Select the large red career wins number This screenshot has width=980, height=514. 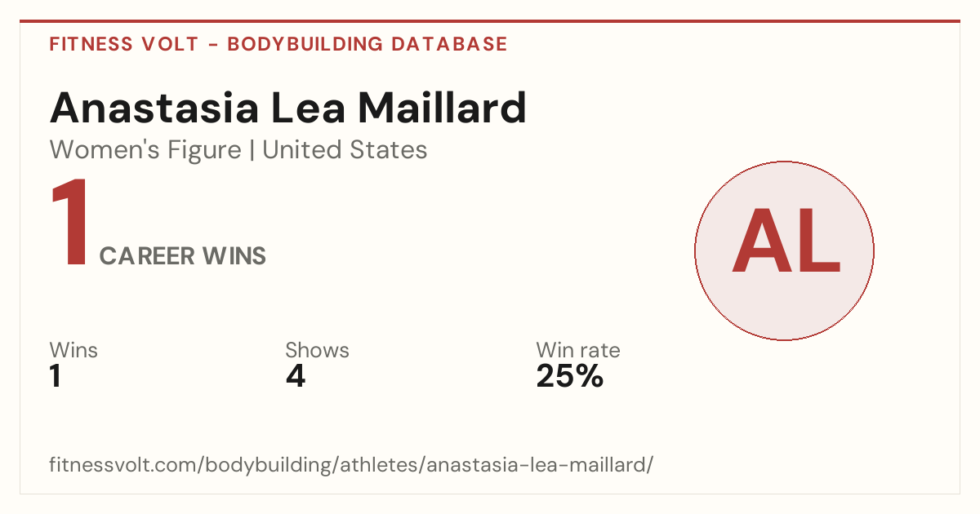tap(70, 223)
